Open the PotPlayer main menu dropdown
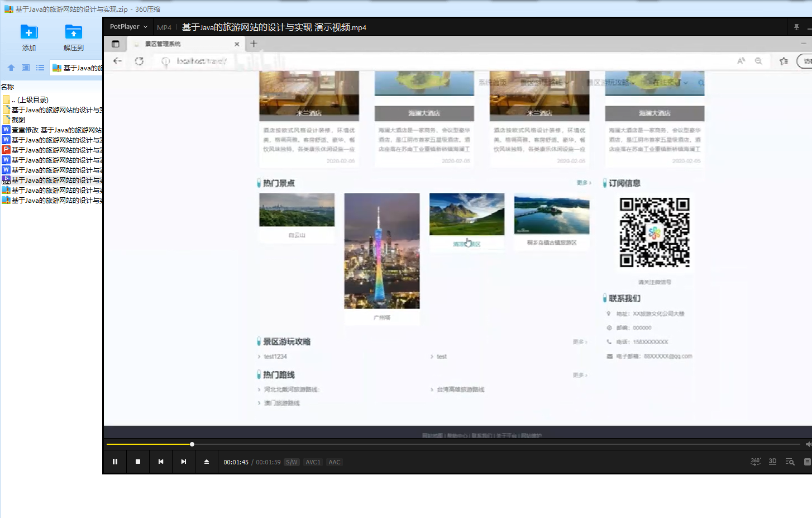 click(x=129, y=27)
